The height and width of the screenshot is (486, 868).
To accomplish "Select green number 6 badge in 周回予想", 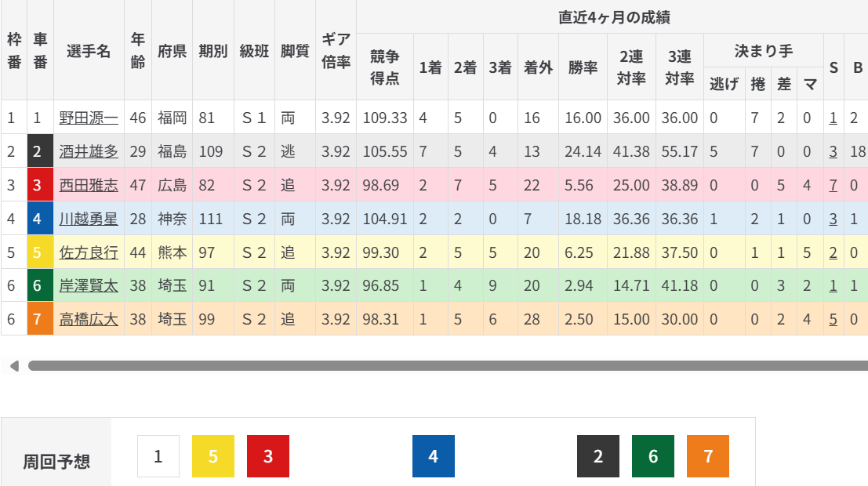I will (x=653, y=456).
